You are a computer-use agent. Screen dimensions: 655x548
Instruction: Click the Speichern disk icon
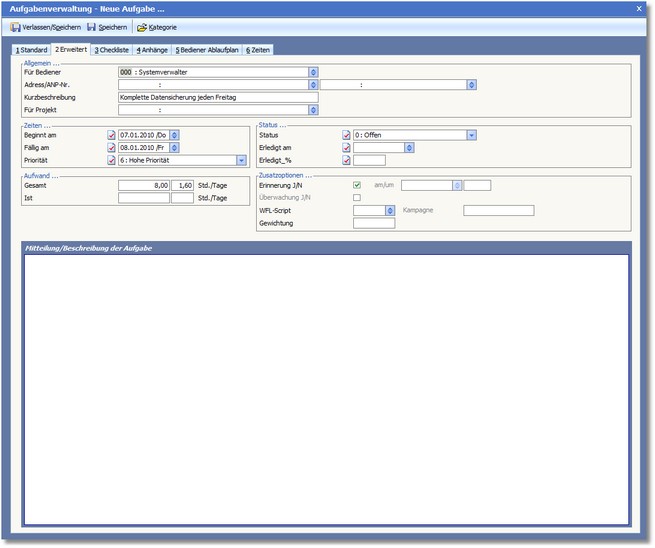point(91,27)
